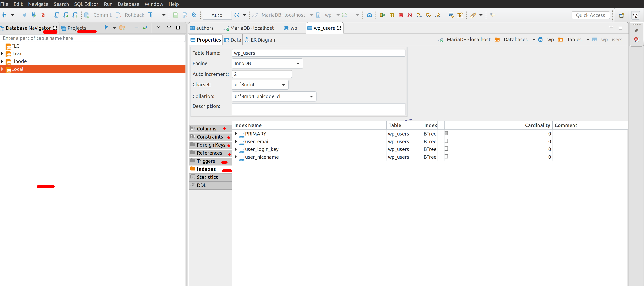Open the Database menu
644x286 pixels.
[x=128, y=4]
